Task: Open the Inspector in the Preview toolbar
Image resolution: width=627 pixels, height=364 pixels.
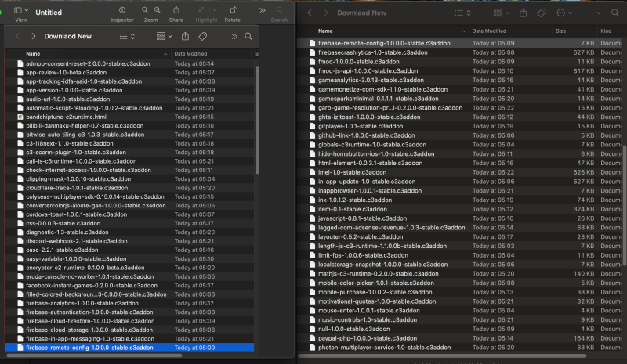Action: [122, 10]
